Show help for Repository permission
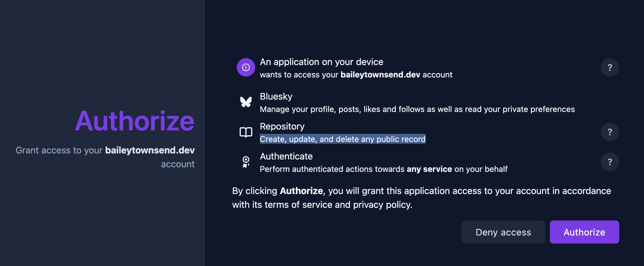The height and width of the screenshot is (266, 644). pyautogui.click(x=610, y=132)
